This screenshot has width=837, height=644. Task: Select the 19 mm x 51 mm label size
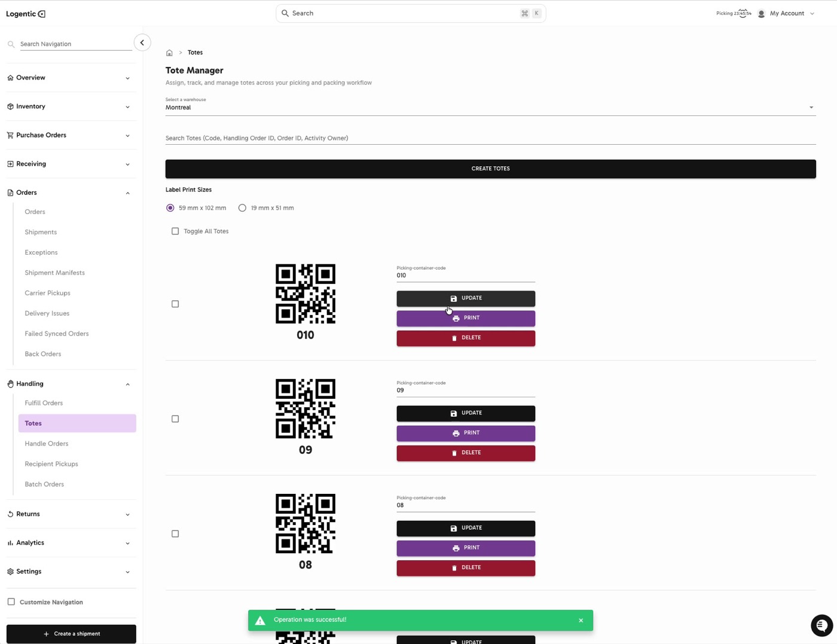(242, 208)
